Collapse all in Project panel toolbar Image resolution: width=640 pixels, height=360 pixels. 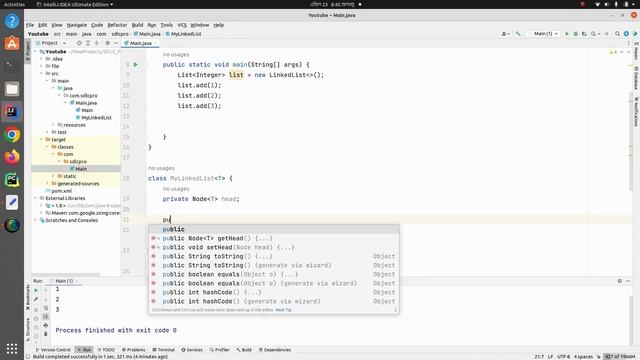(x=97, y=43)
